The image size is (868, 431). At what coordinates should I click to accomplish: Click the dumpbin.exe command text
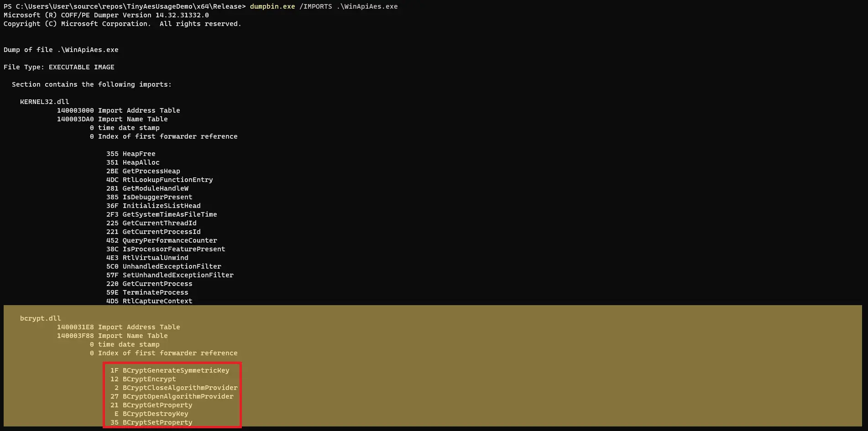(272, 6)
